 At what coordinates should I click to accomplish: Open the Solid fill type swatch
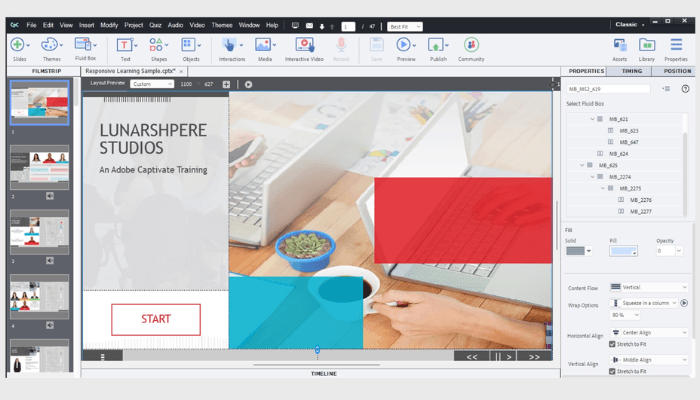coord(579,251)
